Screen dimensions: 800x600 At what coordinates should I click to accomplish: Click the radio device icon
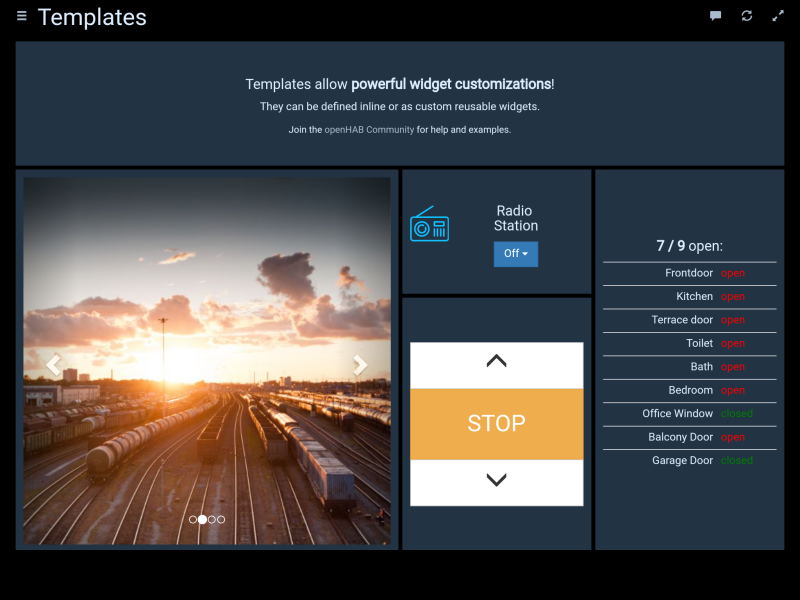click(429, 225)
